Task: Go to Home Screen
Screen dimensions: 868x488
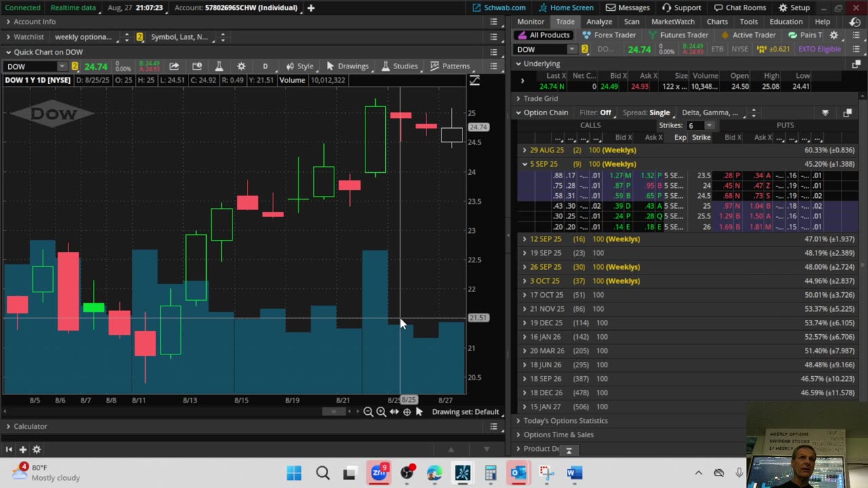Action: (x=566, y=7)
